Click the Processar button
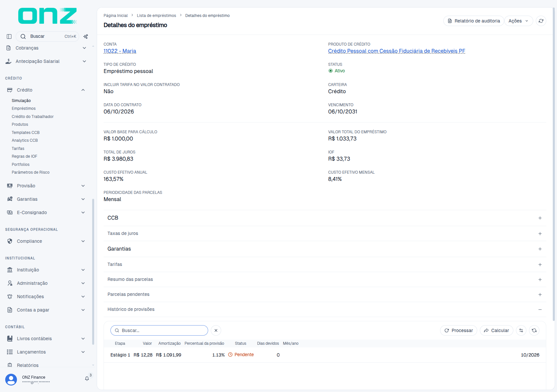 pyautogui.click(x=459, y=330)
